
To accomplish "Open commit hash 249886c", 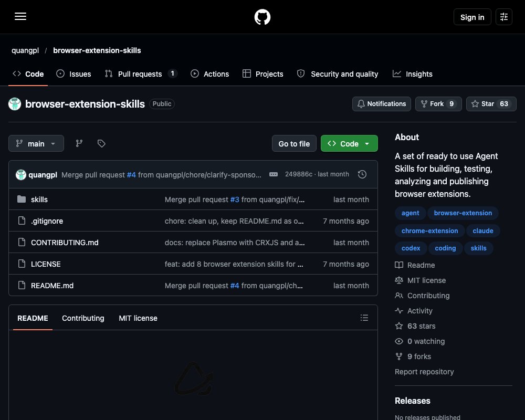I will click(x=298, y=174).
